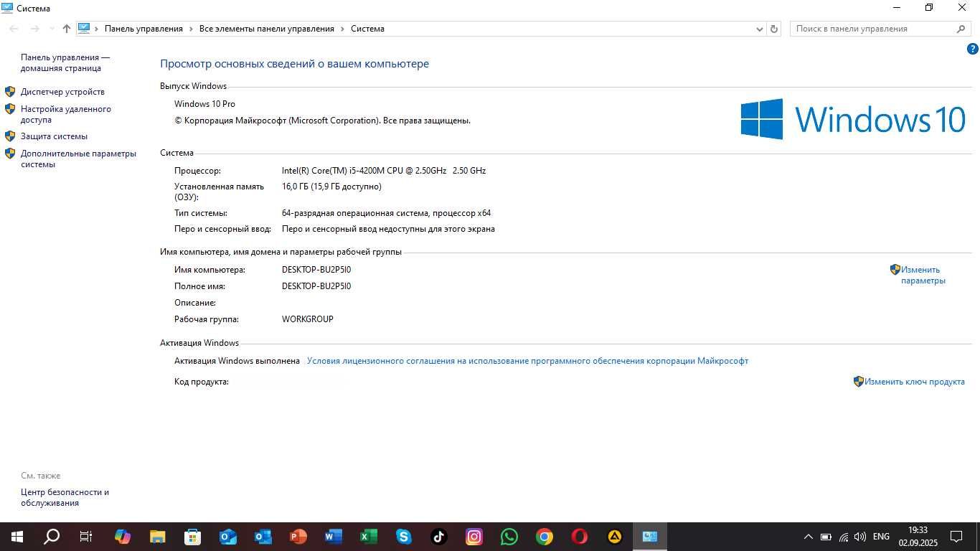The image size is (980, 551).
Task: Click the Intel Core i5-4200M processor text
Action: pos(384,171)
